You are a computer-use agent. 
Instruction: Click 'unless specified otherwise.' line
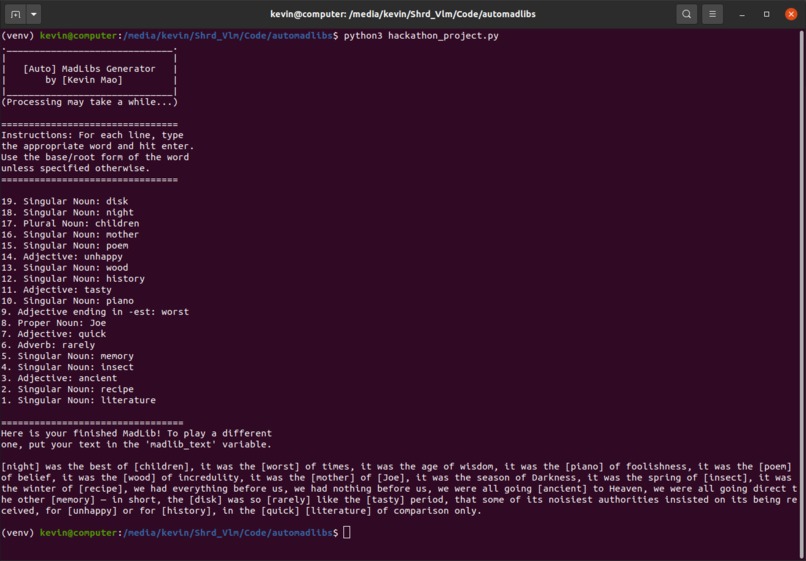pyautogui.click(x=76, y=169)
